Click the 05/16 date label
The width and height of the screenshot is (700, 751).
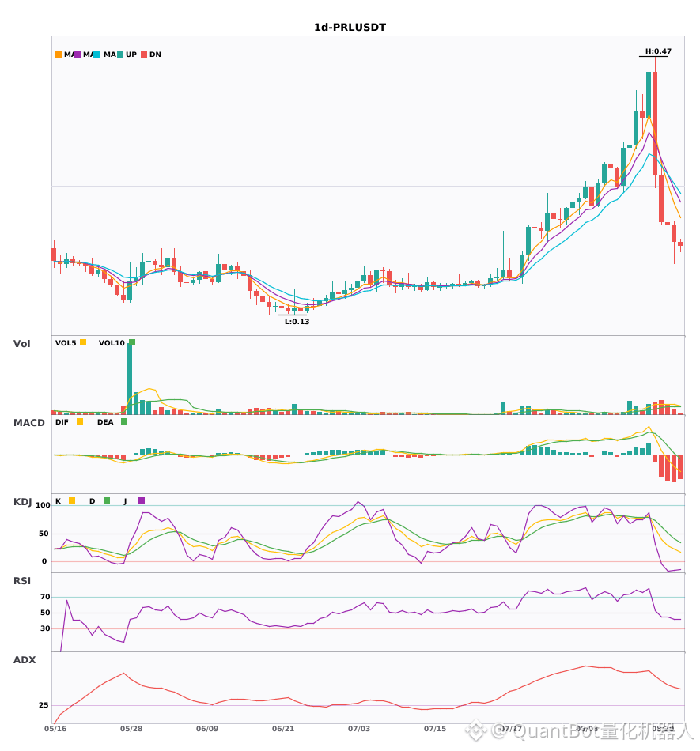click(55, 729)
